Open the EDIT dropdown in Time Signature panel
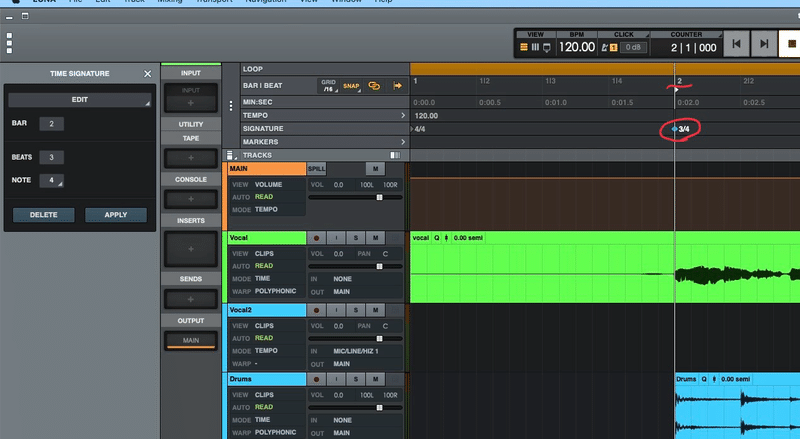 (80, 100)
